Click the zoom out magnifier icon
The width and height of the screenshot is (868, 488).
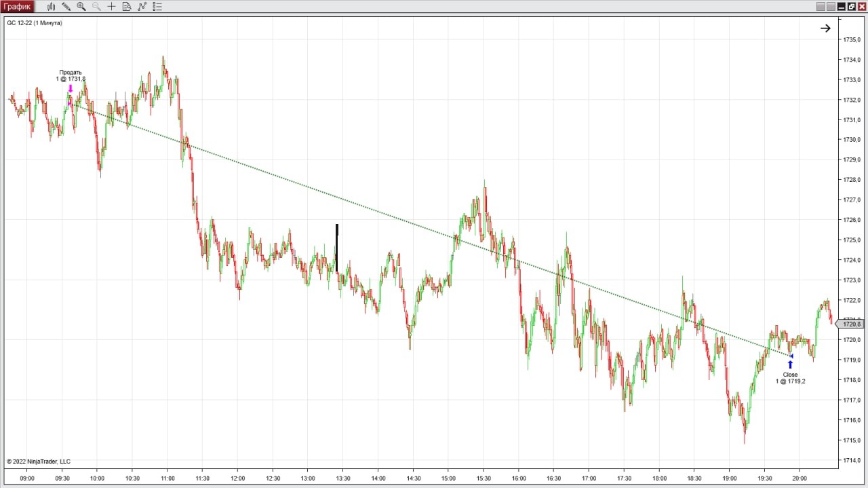click(96, 7)
